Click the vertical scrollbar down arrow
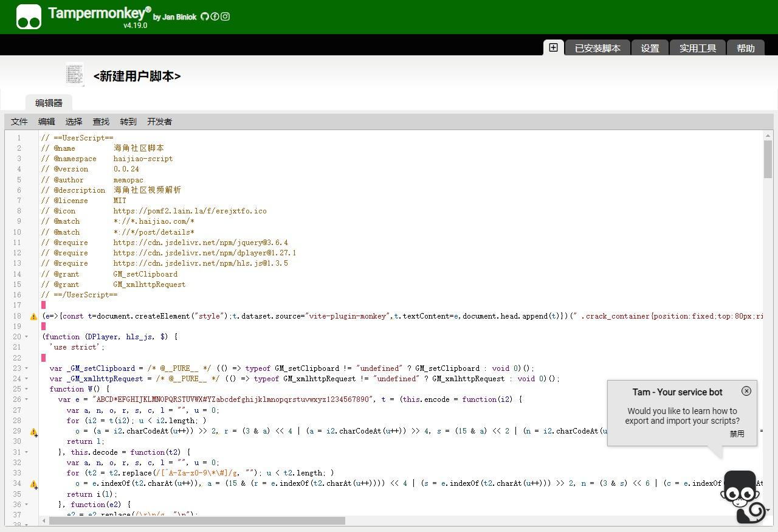Screen dimensions: 778x532 point(768,511)
